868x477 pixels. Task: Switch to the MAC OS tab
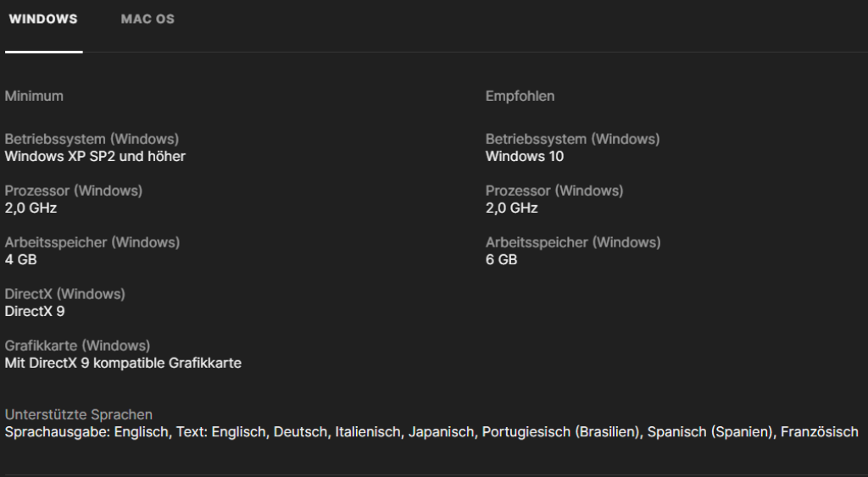(x=147, y=19)
